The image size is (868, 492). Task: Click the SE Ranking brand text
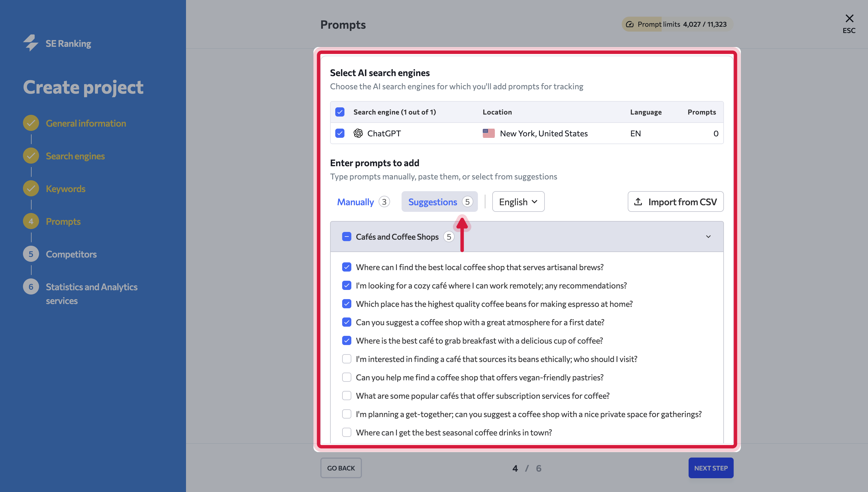tap(68, 44)
